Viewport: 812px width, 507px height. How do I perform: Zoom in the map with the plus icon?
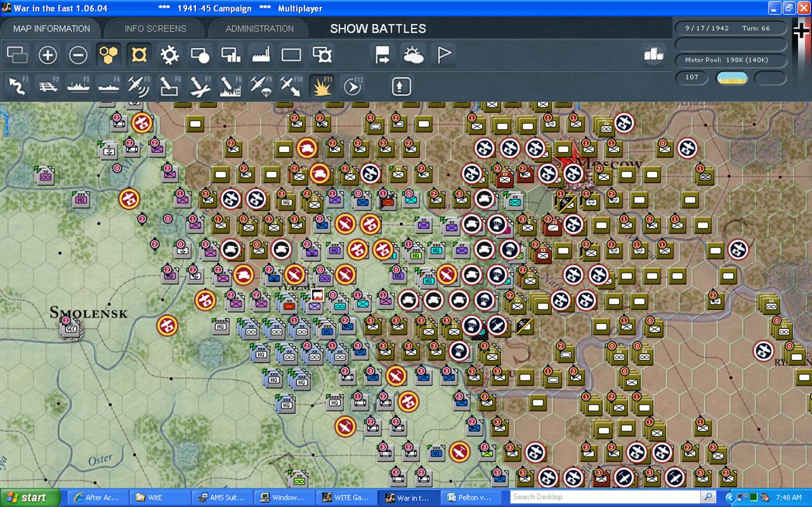[x=47, y=56]
